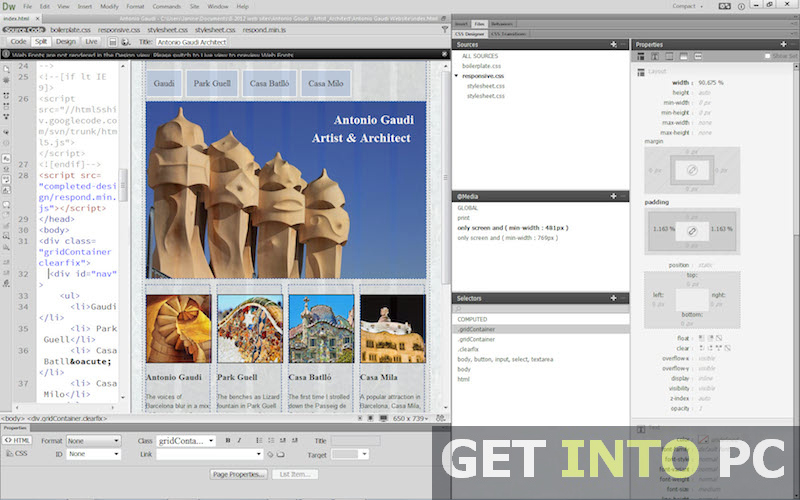Click padding link-values center icon
Viewport: 800px width, 500px height.
[x=692, y=231]
